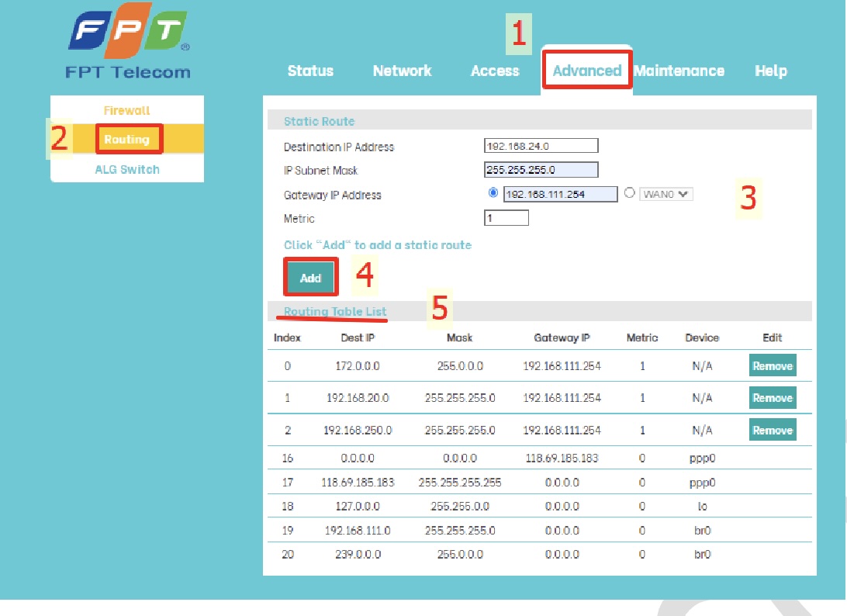Select the WAN interface radio button
847x616 pixels.
[630, 193]
